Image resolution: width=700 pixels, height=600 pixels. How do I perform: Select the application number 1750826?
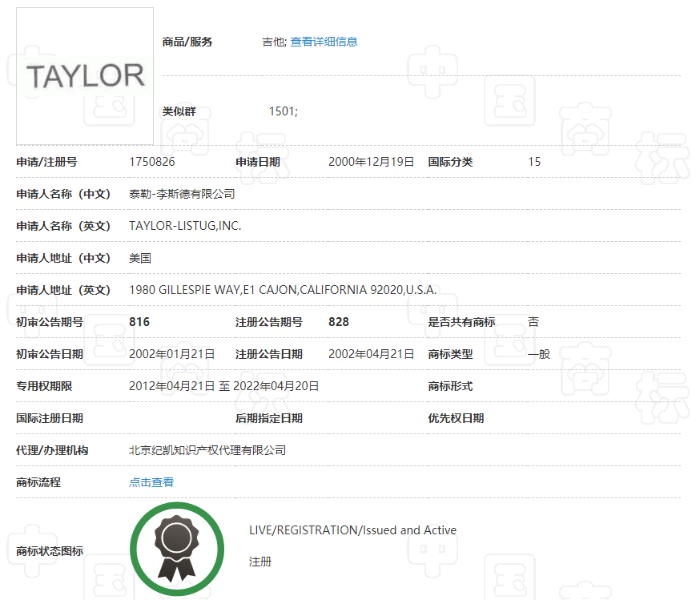152,162
